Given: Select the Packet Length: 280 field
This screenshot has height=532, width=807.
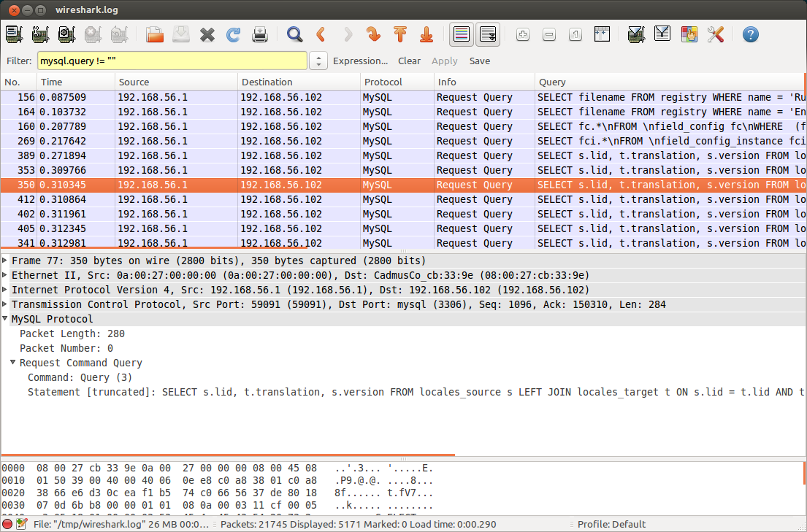Looking at the screenshot, I should (72, 334).
